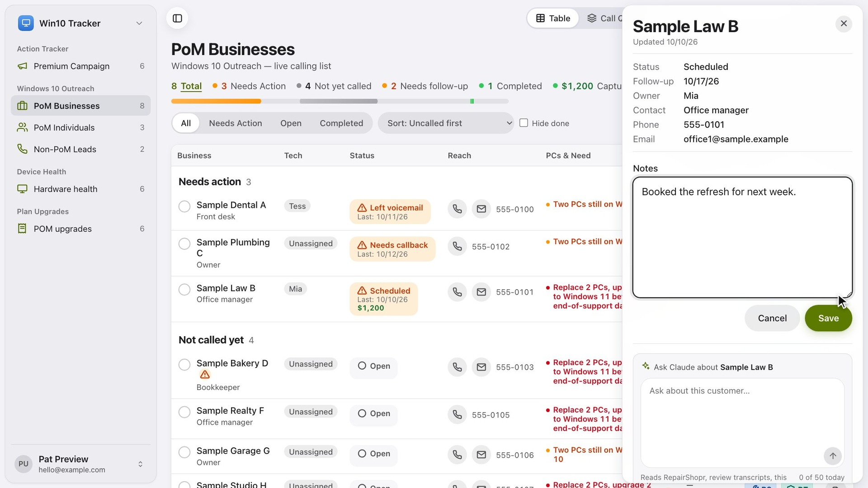Select the Needs Action filter tab

[x=235, y=123]
